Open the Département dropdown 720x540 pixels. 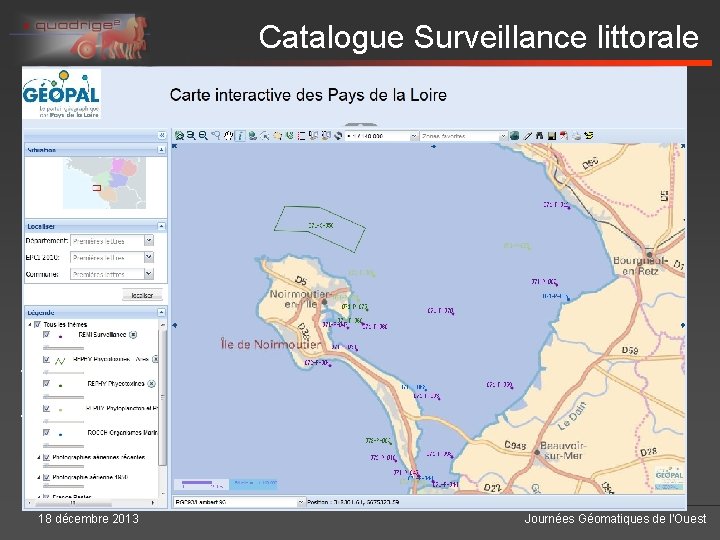(x=149, y=241)
